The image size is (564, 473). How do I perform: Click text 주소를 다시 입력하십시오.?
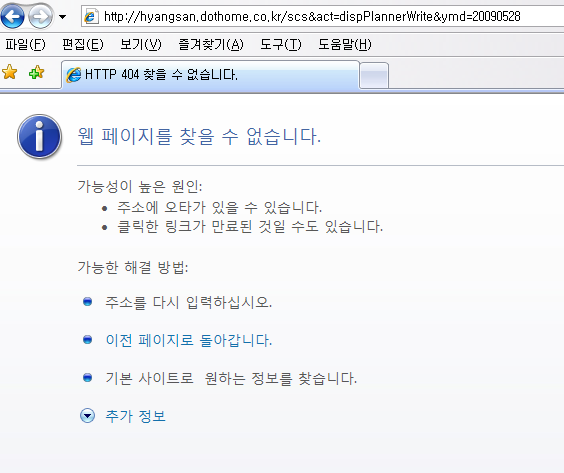coord(189,302)
